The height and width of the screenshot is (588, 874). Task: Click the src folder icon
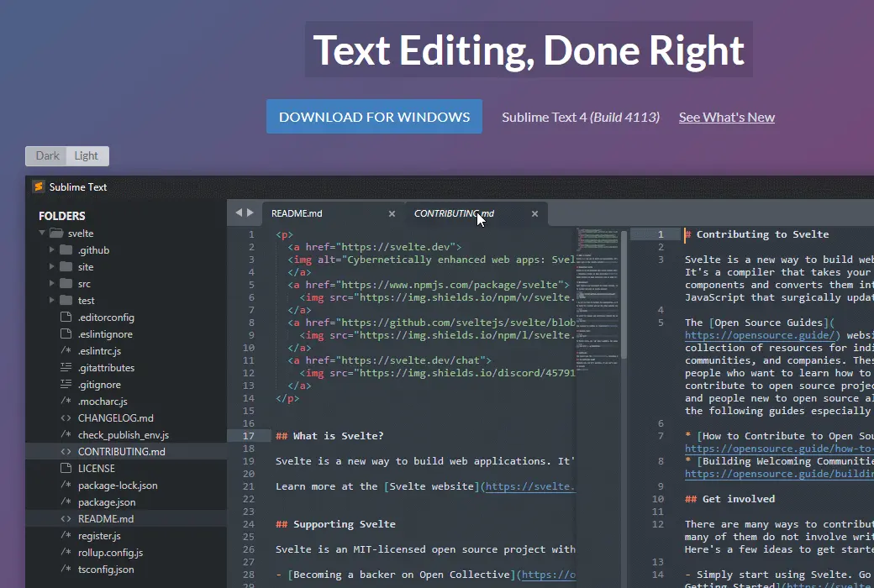tap(66, 283)
